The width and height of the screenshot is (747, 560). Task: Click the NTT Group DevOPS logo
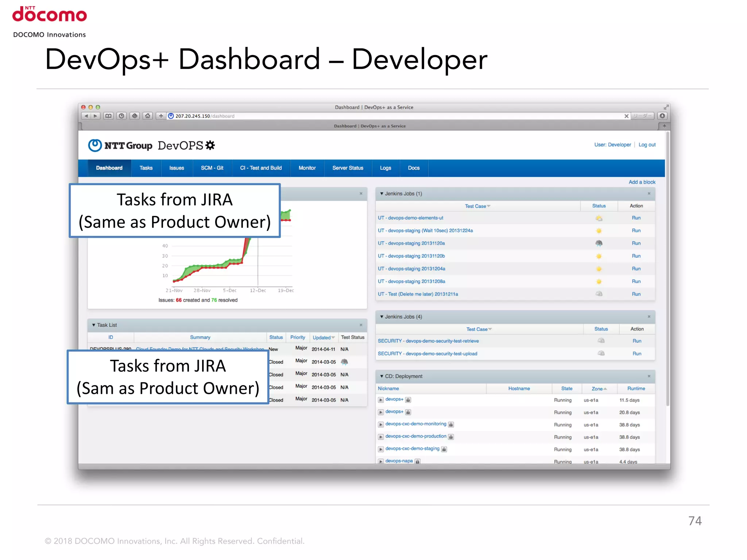pyautogui.click(x=151, y=145)
